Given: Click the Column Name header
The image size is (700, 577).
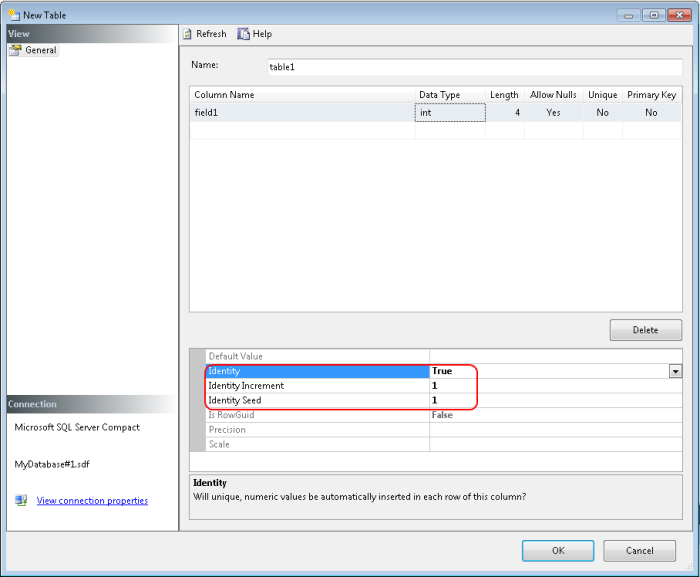Looking at the screenshot, I should coord(303,95).
